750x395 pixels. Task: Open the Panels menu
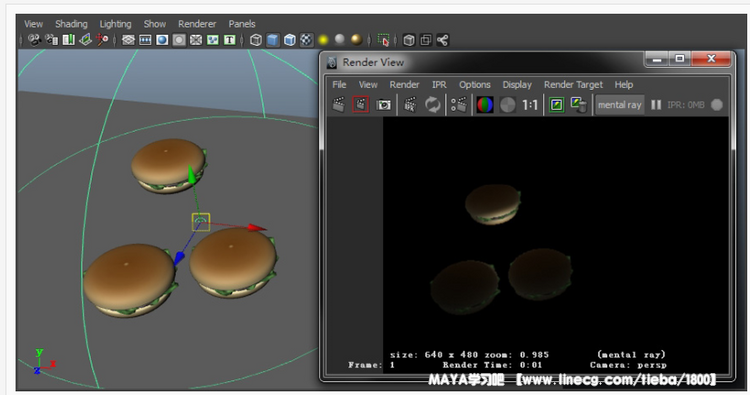242,24
